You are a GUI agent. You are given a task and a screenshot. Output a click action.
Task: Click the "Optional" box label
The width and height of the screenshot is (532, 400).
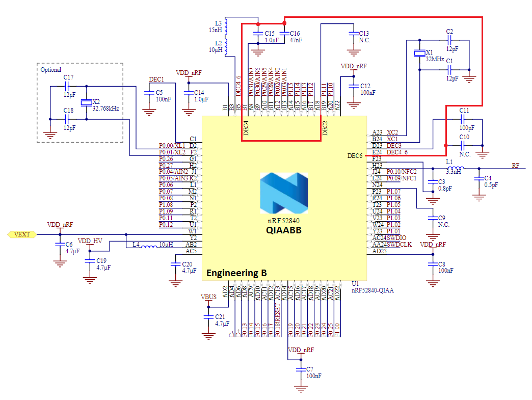tap(51, 69)
